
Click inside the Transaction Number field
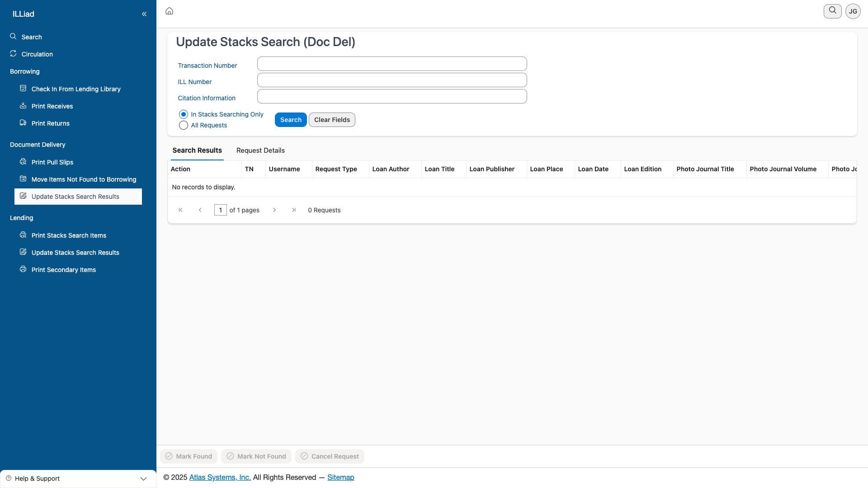point(392,63)
